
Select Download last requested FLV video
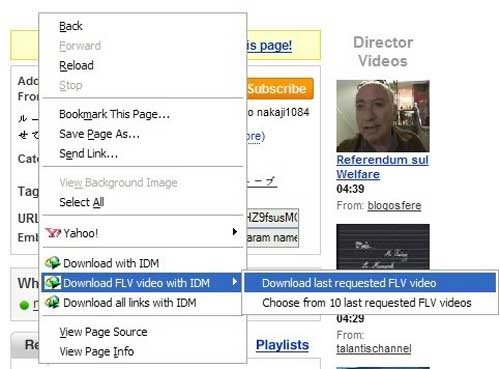pyautogui.click(x=370, y=283)
